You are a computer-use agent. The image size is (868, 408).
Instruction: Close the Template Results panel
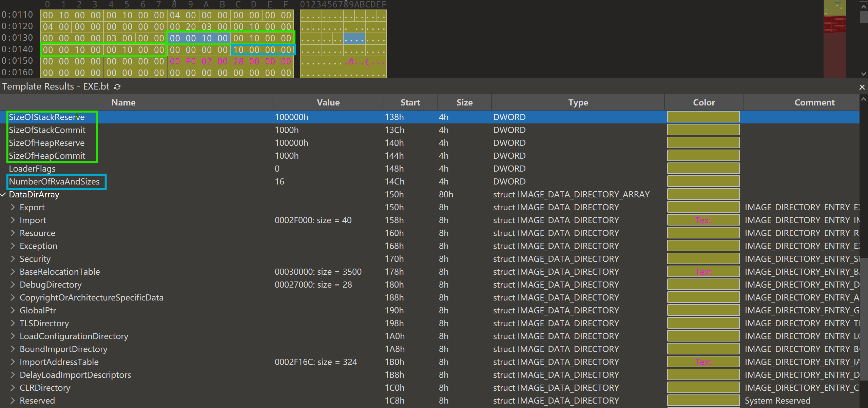click(862, 87)
